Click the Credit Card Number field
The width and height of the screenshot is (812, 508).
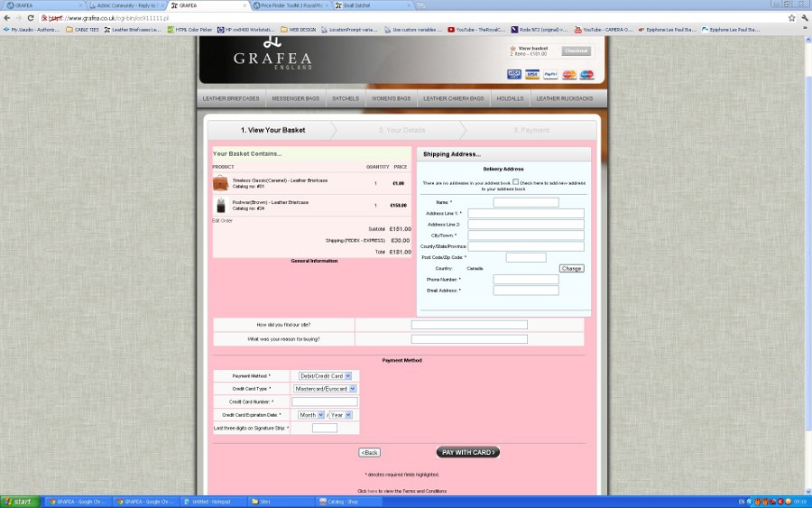(x=324, y=402)
